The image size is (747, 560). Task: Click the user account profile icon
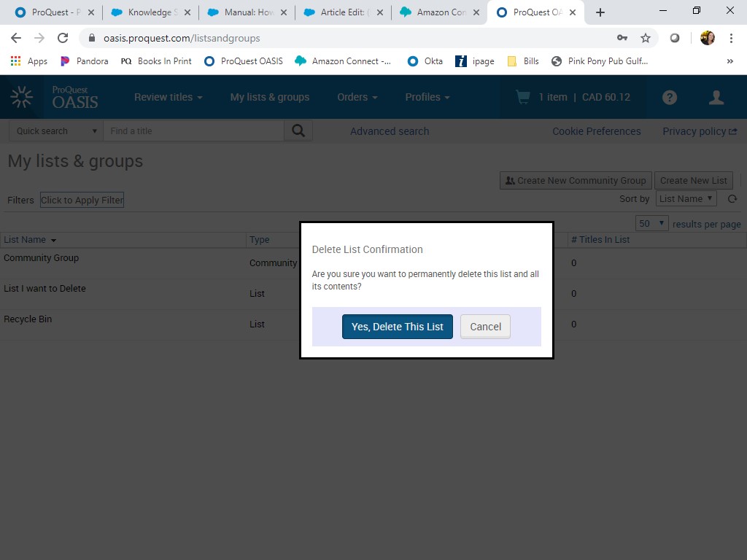pos(716,98)
